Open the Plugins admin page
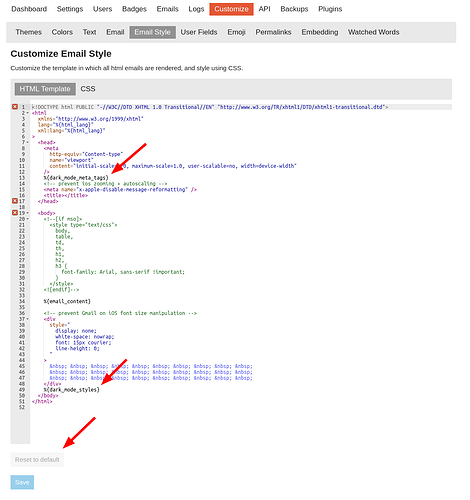 [330, 9]
